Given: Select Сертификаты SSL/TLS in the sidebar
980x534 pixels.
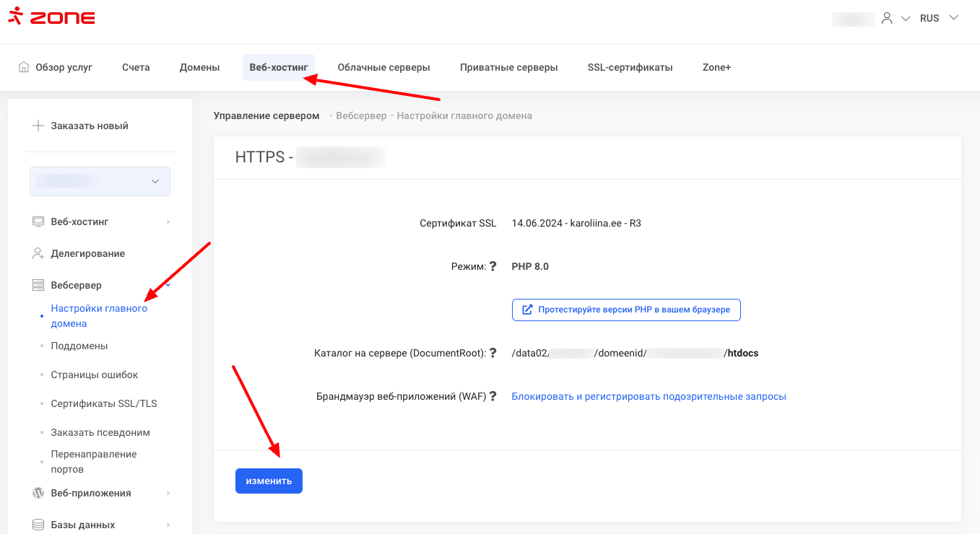Looking at the screenshot, I should [x=103, y=403].
